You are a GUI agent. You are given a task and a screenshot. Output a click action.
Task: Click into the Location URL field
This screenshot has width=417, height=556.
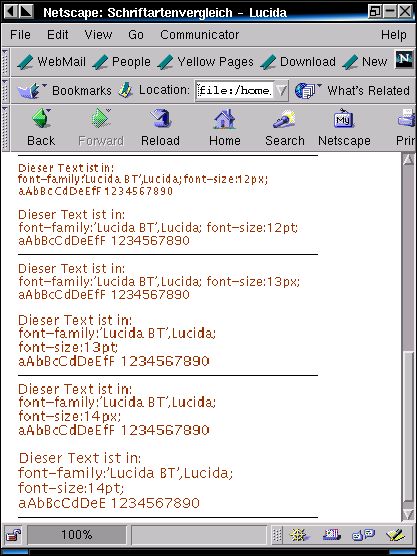235,91
